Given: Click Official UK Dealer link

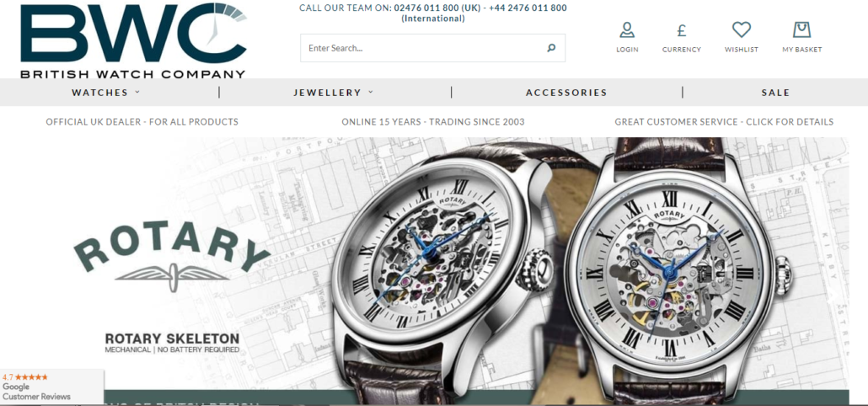Looking at the screenshot, I should 142,121.
